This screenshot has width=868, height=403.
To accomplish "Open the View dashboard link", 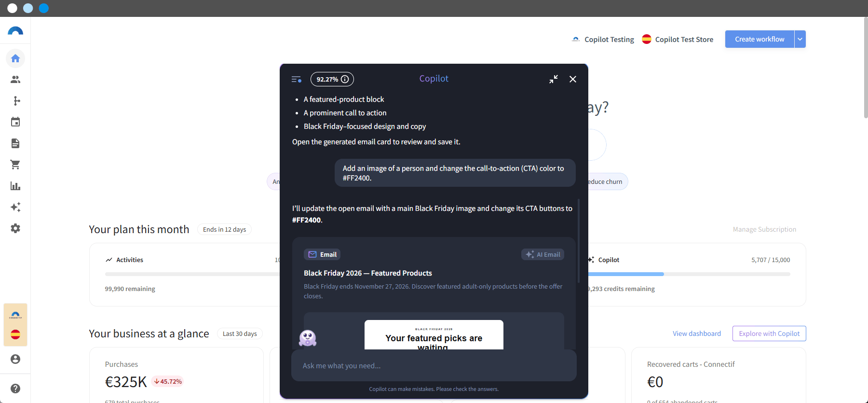I will pyautogui.click(x=697, y=334).
